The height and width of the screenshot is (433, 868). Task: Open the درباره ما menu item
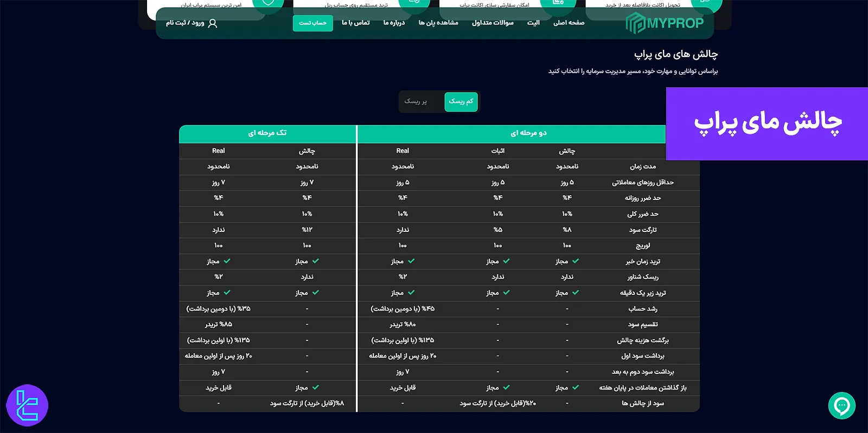(x=394, y=23)
